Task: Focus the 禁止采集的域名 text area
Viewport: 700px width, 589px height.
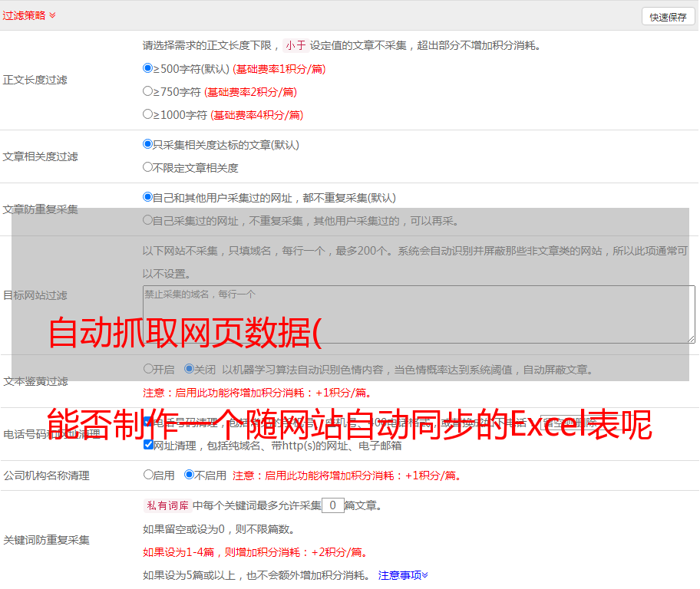Action: tap(419, 314)
